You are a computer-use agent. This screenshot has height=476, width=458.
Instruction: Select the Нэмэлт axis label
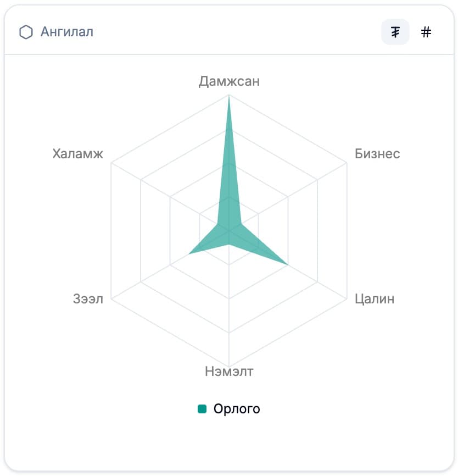pyautogui.click(x=229, y=372)
